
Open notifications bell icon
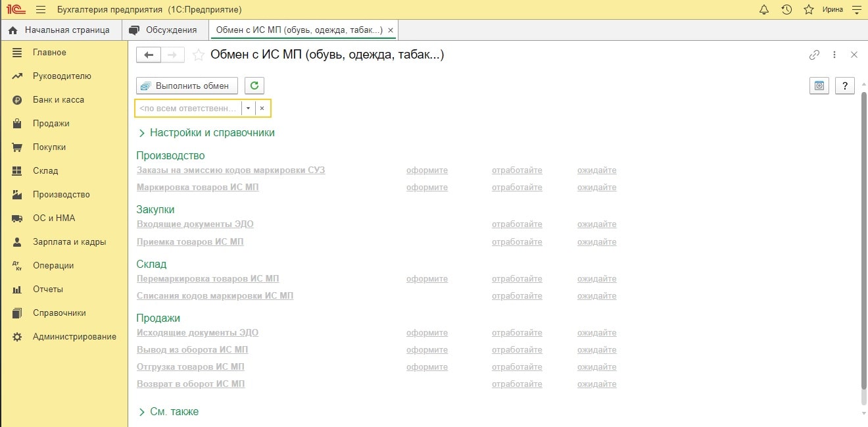[x=763, y=10]
